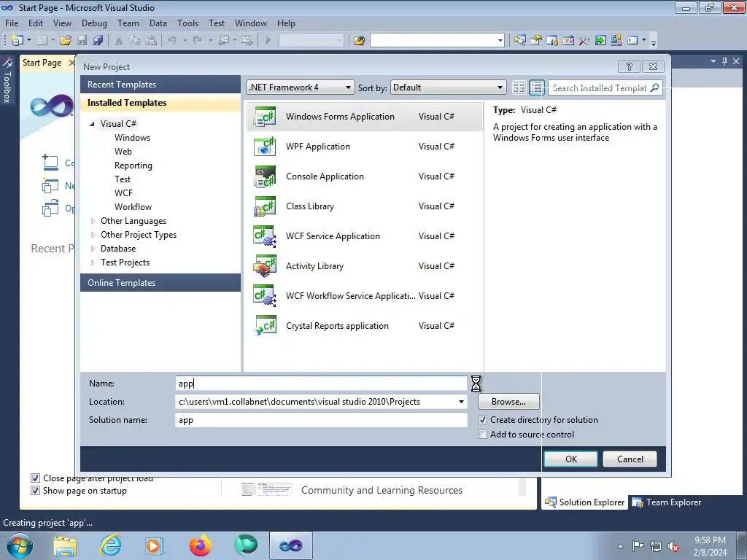
Task: Expand the Other Languages node
Action: click(93, 221)
